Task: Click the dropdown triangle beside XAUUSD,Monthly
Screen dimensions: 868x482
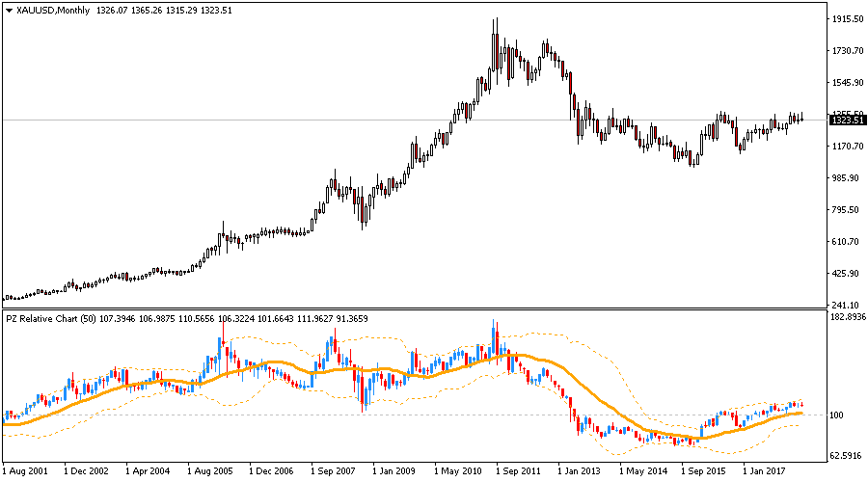Action: 9,9
